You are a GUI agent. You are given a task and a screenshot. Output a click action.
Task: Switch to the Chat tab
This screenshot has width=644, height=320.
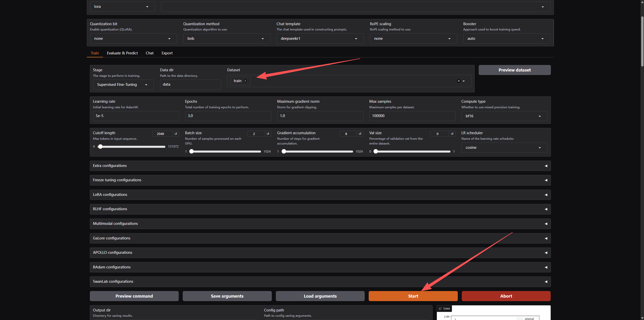149,53
